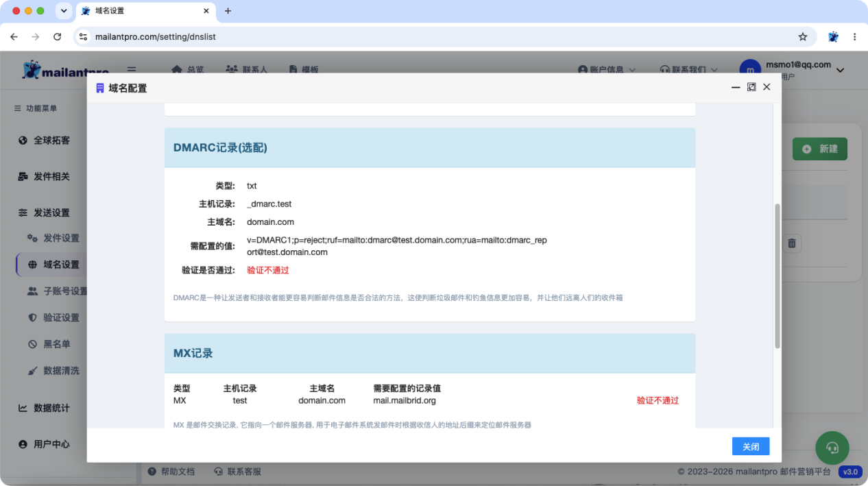Image resolution: width=868 pixels, height=486 pixels.
Task: Open the customer service headset chat
Action: (x=832, y=448)
